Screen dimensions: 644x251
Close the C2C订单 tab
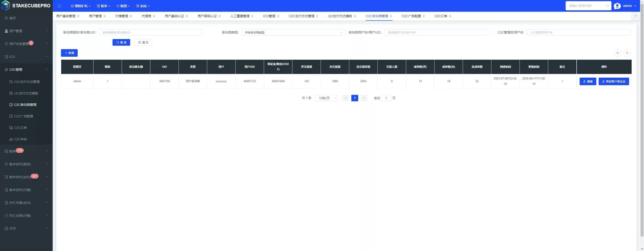click(x=450, y=16)
